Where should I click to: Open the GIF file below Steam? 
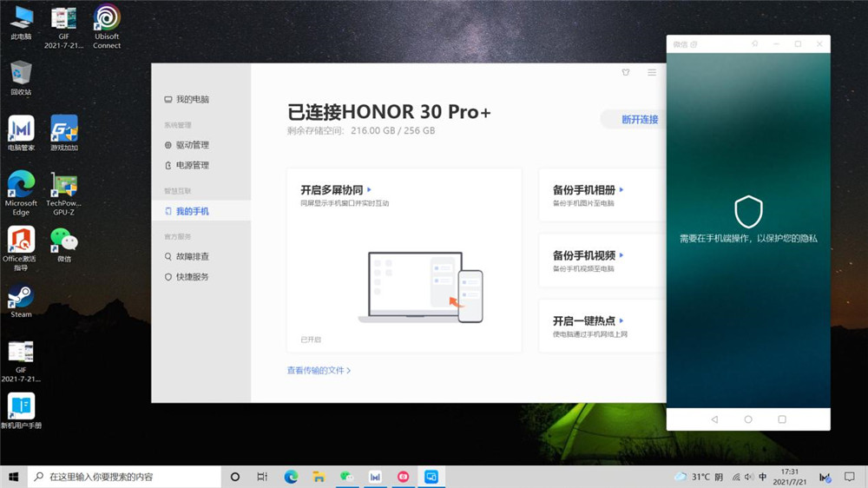[x=21, y=360]
